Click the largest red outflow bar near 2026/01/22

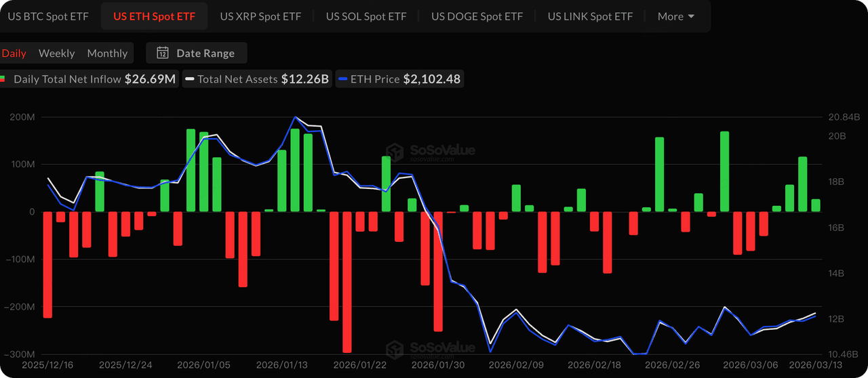tap(347, 282)
